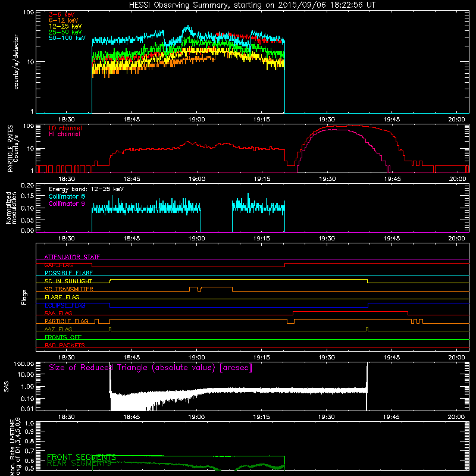Click 19:45 tick label under SAS panel
Image resolution: width=476 pixels, height=476 pixels.
pos(392,417)
